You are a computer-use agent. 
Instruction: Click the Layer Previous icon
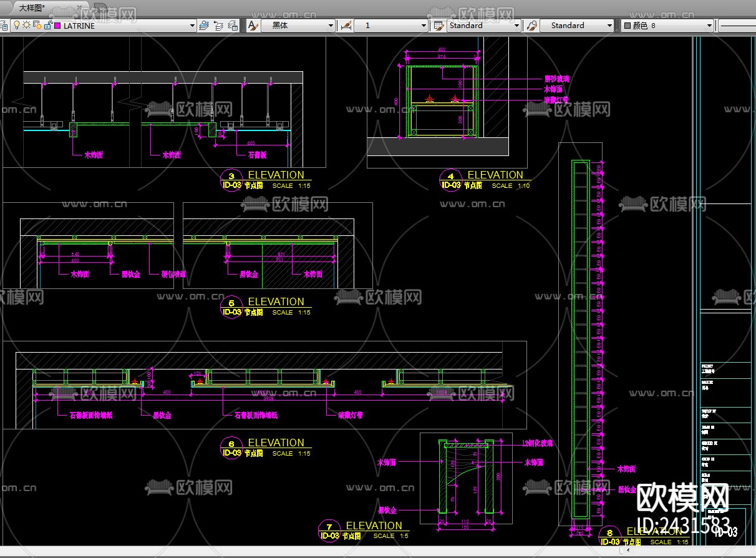218,26
